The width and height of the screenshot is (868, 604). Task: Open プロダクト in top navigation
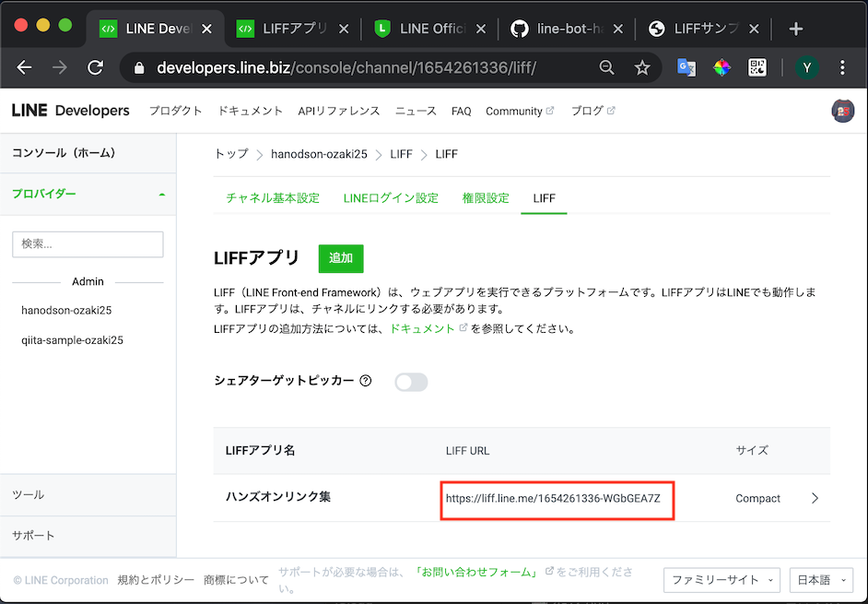pyautogui.click(x=175, y=111)
